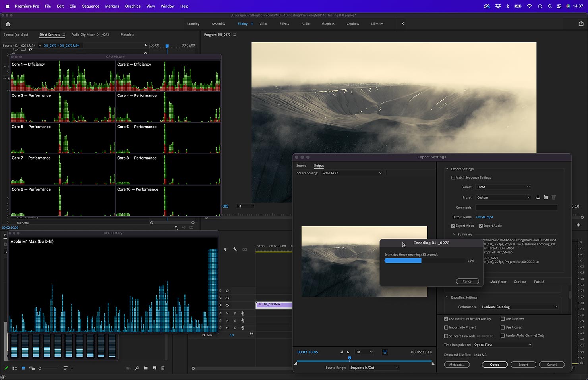Click the Metadata... button
This screenshot has height=380, width=588.
click(x=457, y=365)
